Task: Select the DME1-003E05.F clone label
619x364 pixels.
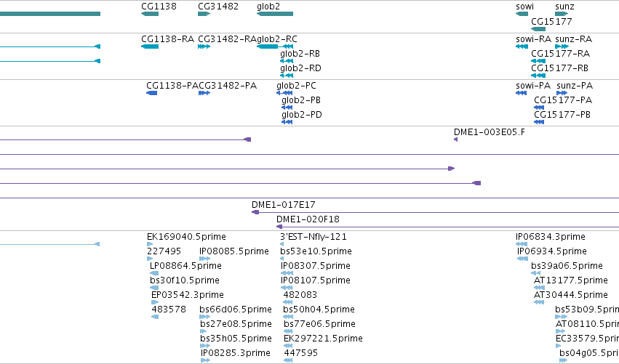Action: point(490,132)
